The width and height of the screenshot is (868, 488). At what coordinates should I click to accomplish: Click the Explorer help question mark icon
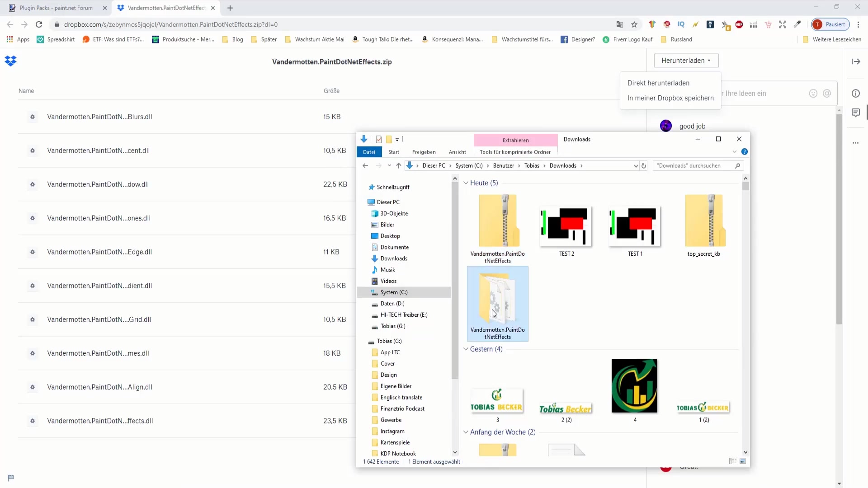[x=745, y=152]
